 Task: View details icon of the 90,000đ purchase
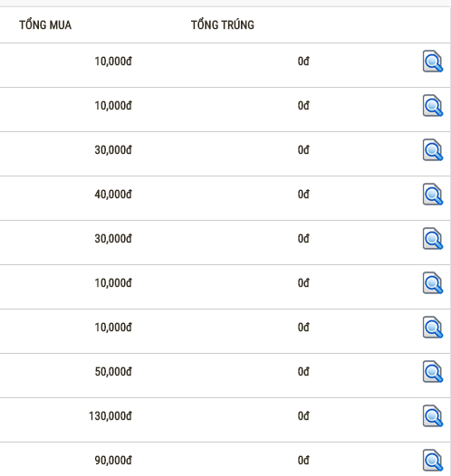[x=433, y=461]
